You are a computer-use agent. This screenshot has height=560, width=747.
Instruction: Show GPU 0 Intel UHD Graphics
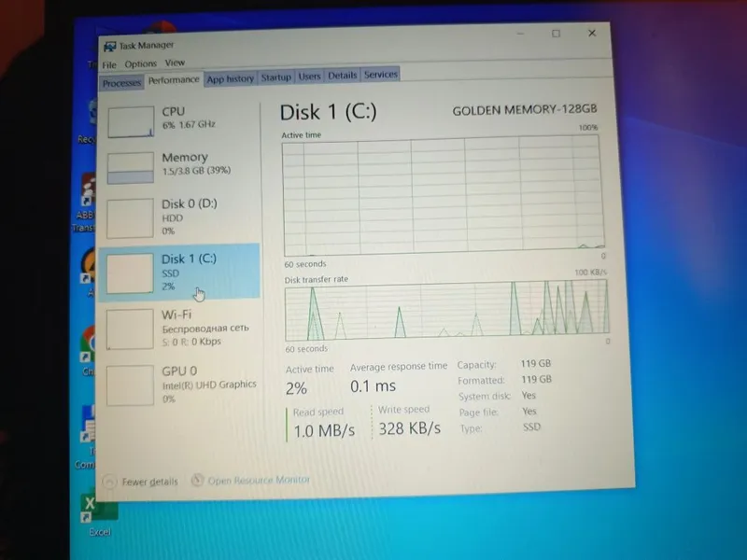[x=179, y=385]
